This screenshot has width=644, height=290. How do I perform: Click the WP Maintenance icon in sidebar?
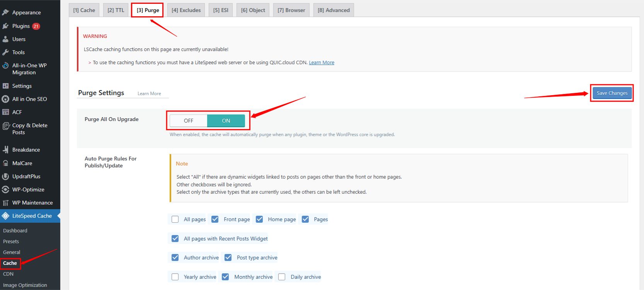click(x=5, y=203)
